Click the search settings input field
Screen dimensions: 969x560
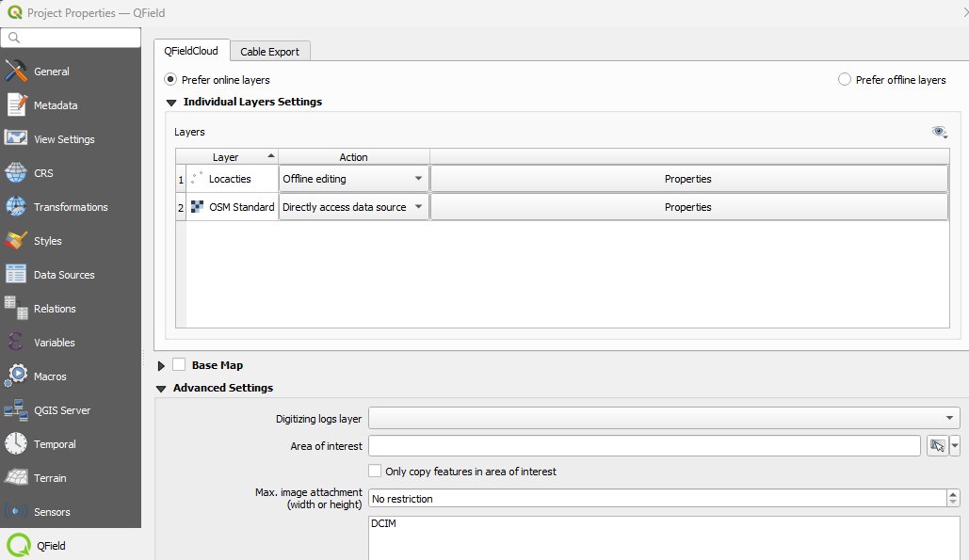(x=71, y=38)
